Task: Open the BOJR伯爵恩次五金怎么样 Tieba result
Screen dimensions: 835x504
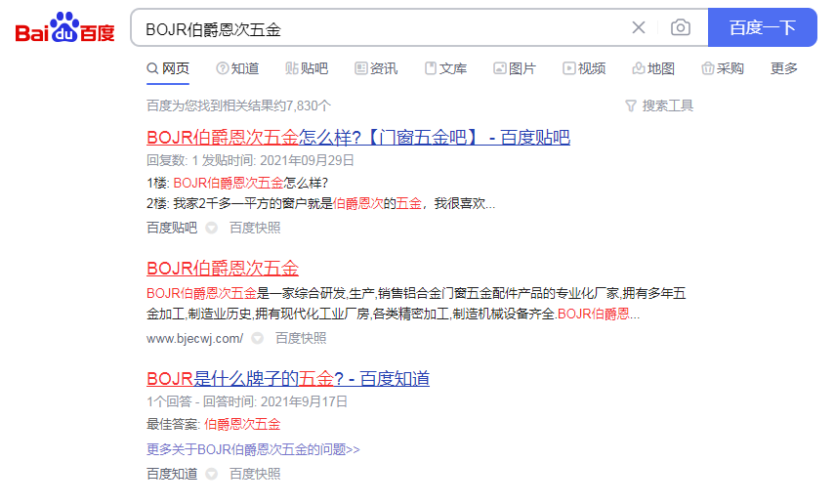Action: point(357,138)
